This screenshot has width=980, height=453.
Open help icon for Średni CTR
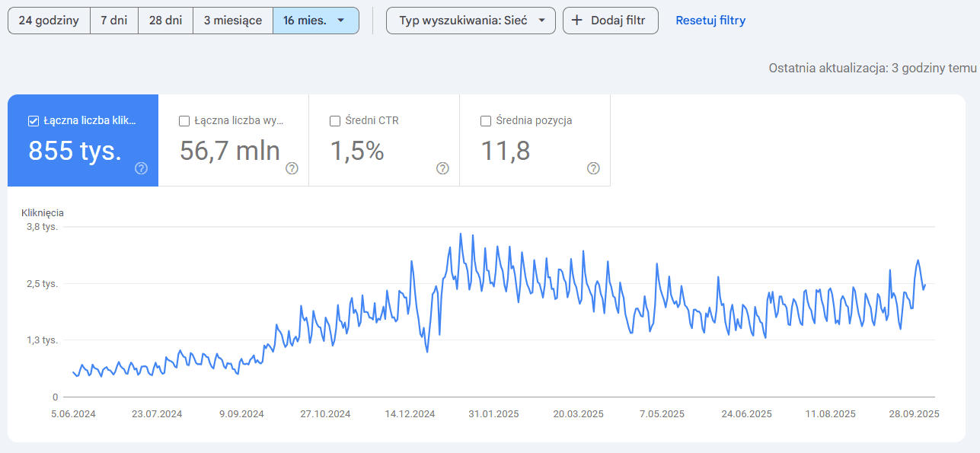[x=442, y=168]
